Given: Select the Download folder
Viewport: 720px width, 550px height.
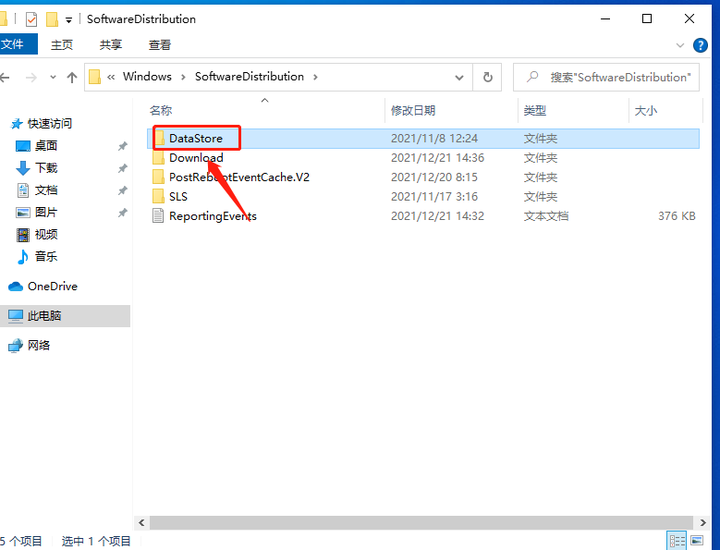Looking at the screenshot, I should click(196, 158).
